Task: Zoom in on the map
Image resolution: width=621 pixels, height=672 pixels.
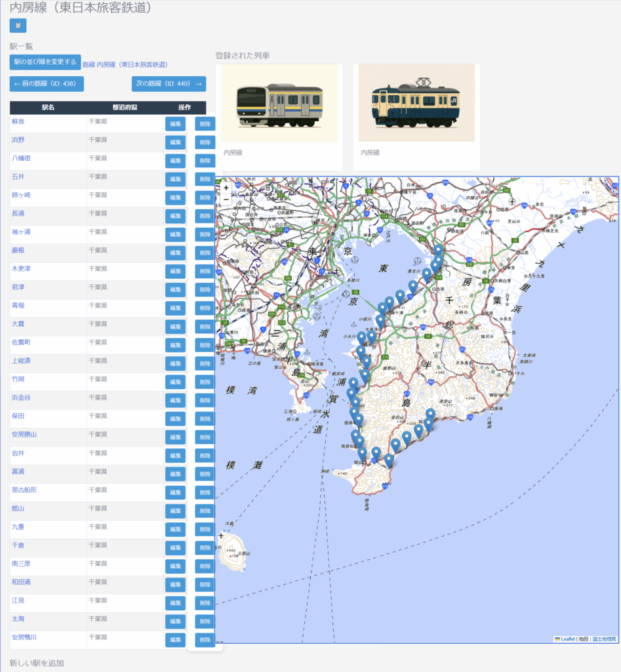Action: pyautogui.click(x=226, y=188)
